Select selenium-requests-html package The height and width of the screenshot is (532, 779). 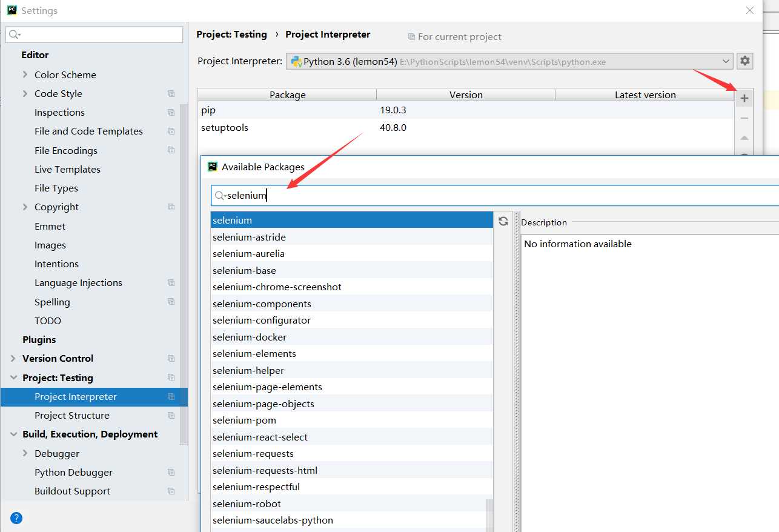[352, 470]
